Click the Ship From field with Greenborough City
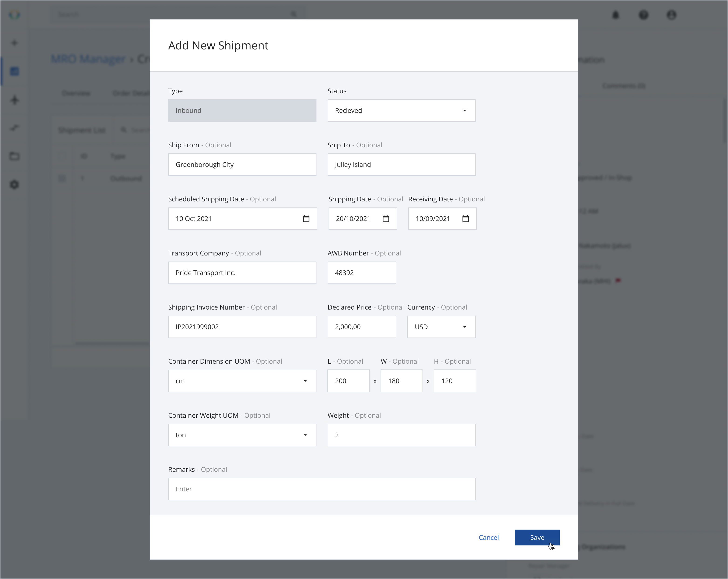The height and width of the screenshot is (579, 728). click(x=242, y=165)
